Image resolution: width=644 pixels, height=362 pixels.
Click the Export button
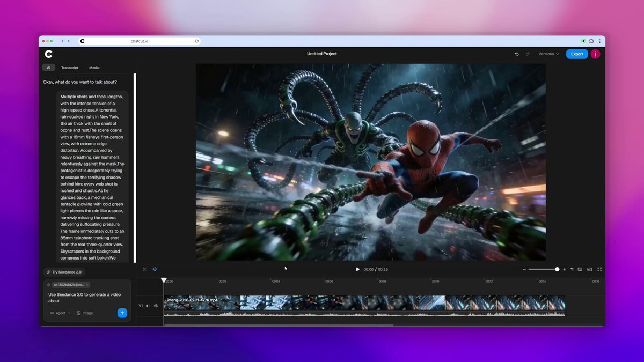tap(576, 54)
